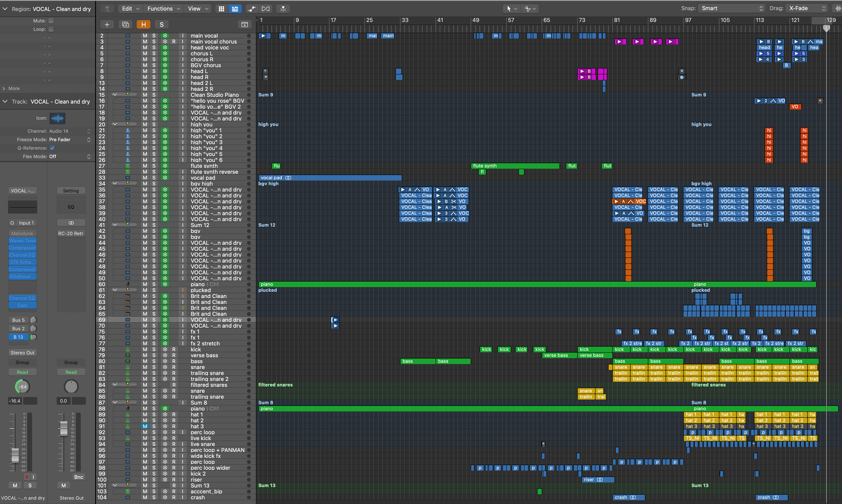The height and width of the screenshot is (504, 842).
Task: Select the vocal pad region in timeline
Action: tap(330, 178)
